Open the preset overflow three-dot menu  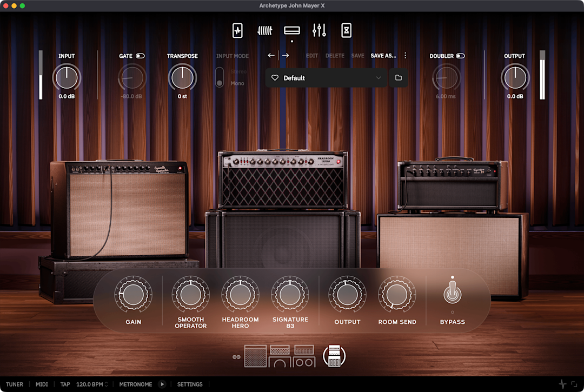pyautogui.click(x=405, y=55)
